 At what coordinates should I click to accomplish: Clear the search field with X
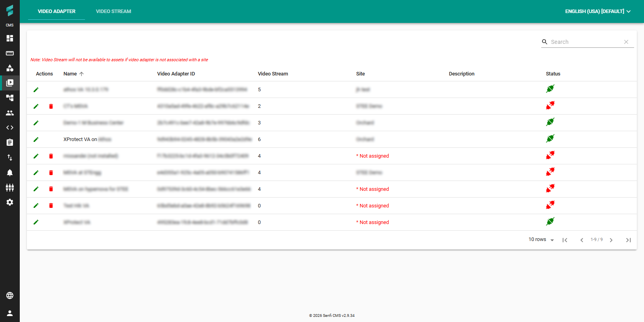click(x=626, y=42)
